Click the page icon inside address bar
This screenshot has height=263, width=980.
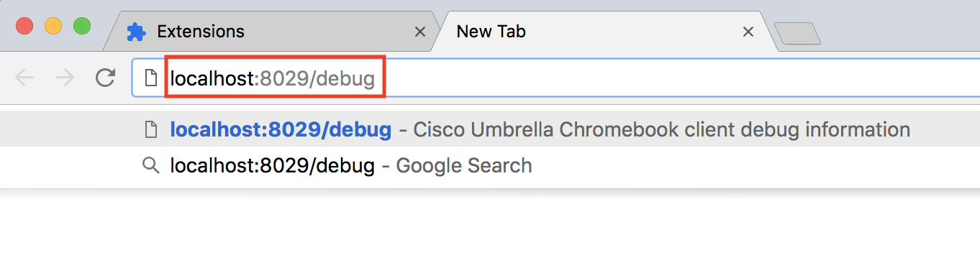coord(150,78)
